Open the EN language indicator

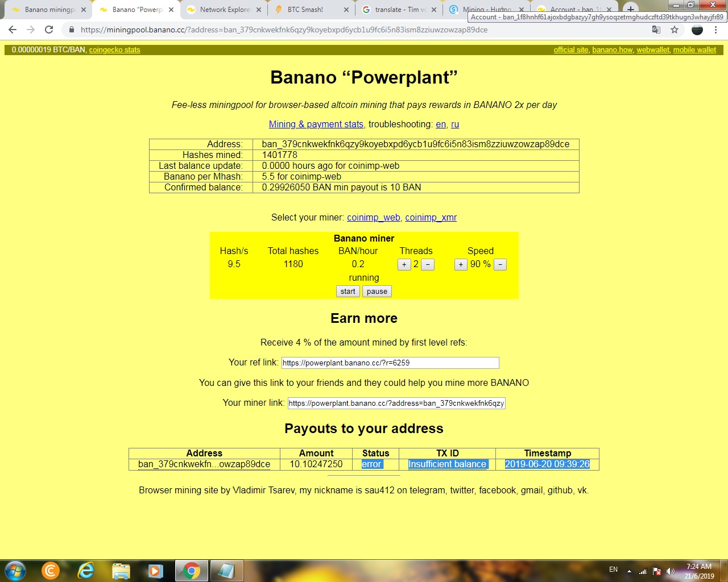613,569
